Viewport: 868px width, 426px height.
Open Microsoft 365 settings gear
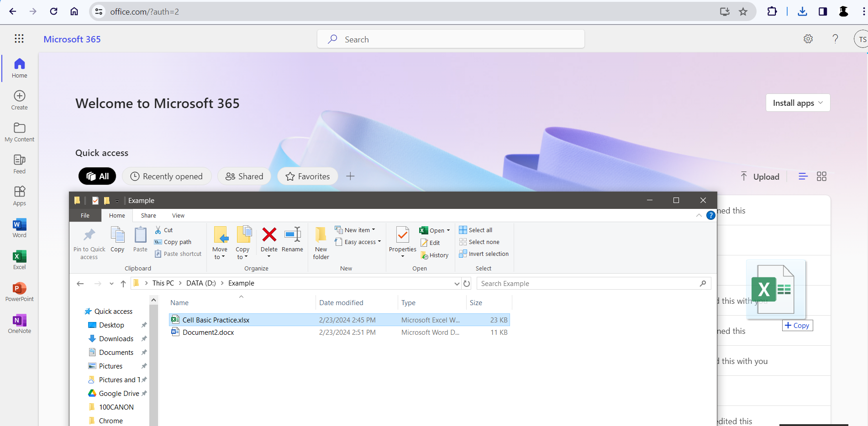click(x=808, y=39)
